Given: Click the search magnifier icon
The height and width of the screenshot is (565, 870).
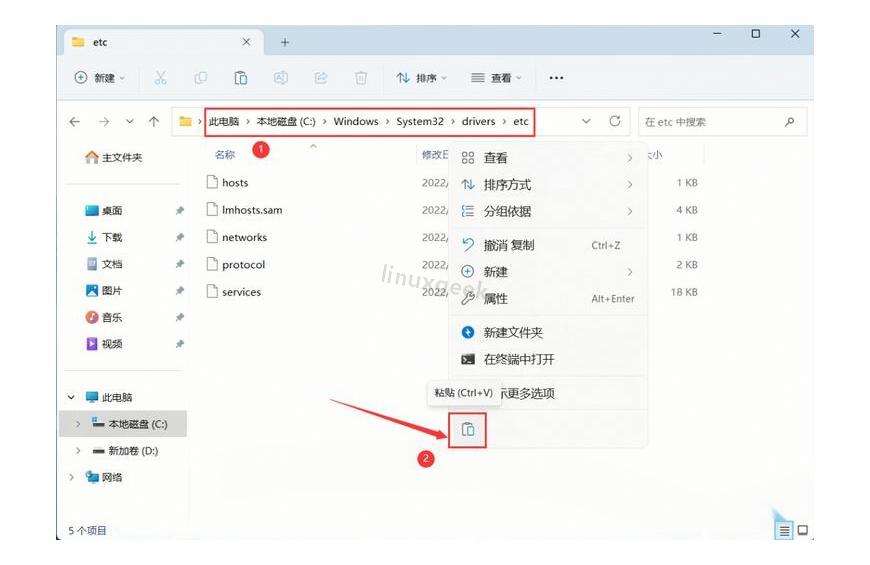Looking at the screenshot, I should click(x=790, y=122).
